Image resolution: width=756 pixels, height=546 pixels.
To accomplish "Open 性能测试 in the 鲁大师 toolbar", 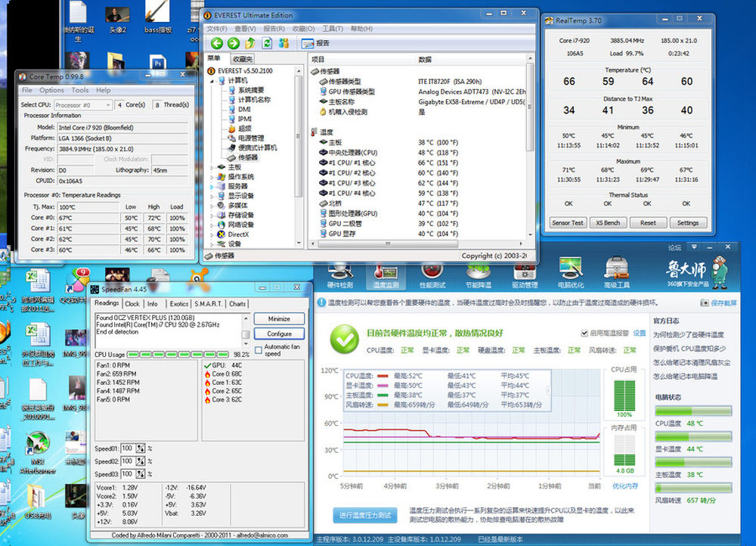I will point(432,276).
